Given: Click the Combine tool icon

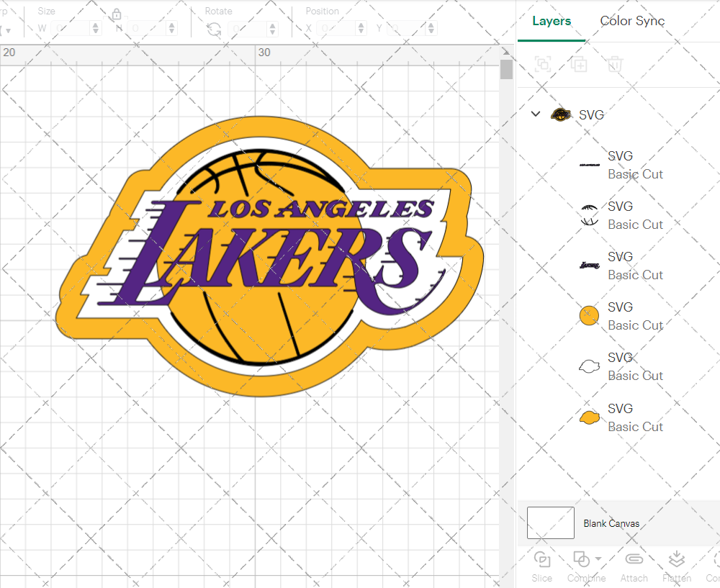Looking at the screenshot, I should (x=581, y=560).
